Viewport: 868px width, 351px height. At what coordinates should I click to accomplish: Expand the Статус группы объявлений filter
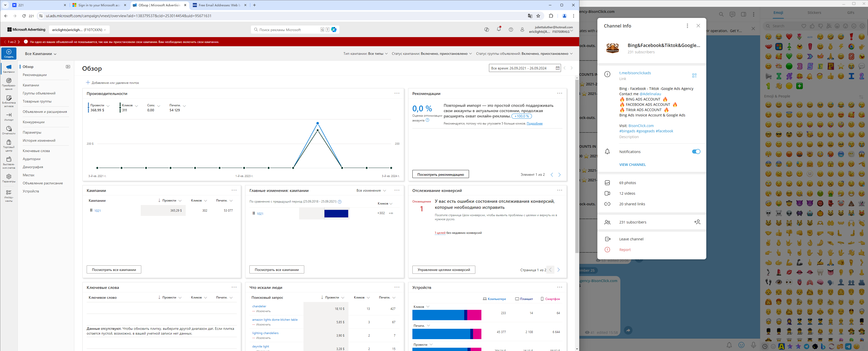tap(524, 54)
